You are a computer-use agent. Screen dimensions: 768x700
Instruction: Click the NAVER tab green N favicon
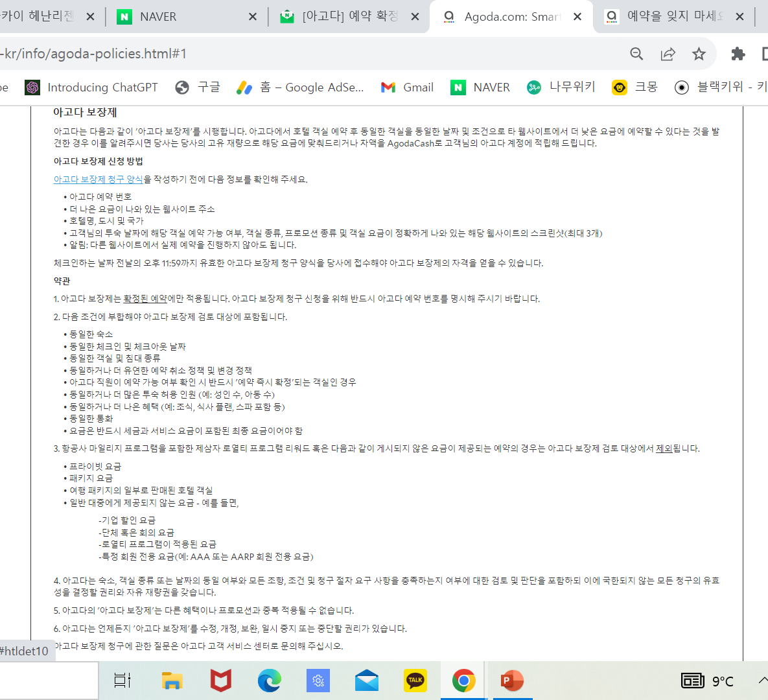(x=124, y=17)
